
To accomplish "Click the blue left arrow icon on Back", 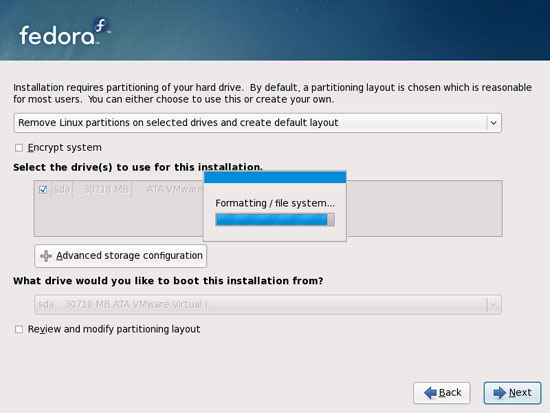I will [x=430, y=393].
